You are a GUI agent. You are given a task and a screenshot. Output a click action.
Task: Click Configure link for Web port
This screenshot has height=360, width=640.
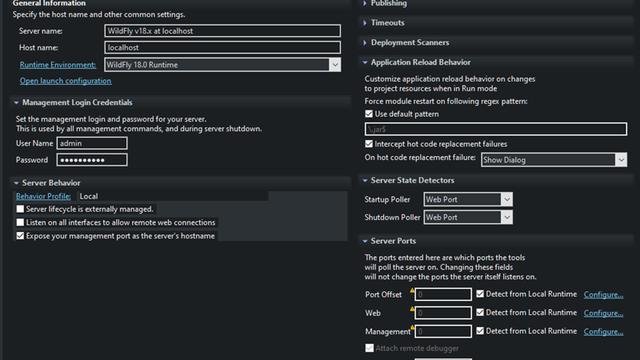(603, 313)
